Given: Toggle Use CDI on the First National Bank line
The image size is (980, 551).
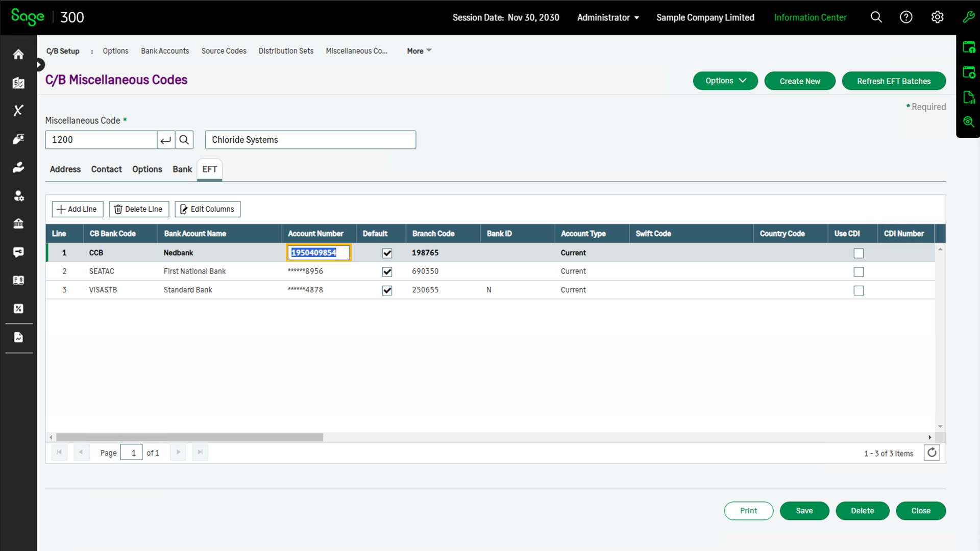Looking at the screenshot, I should coord(859,271).
